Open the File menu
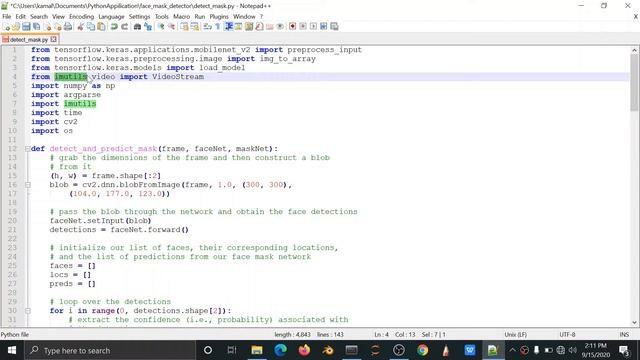640x360 pixels. coord(7,16)
